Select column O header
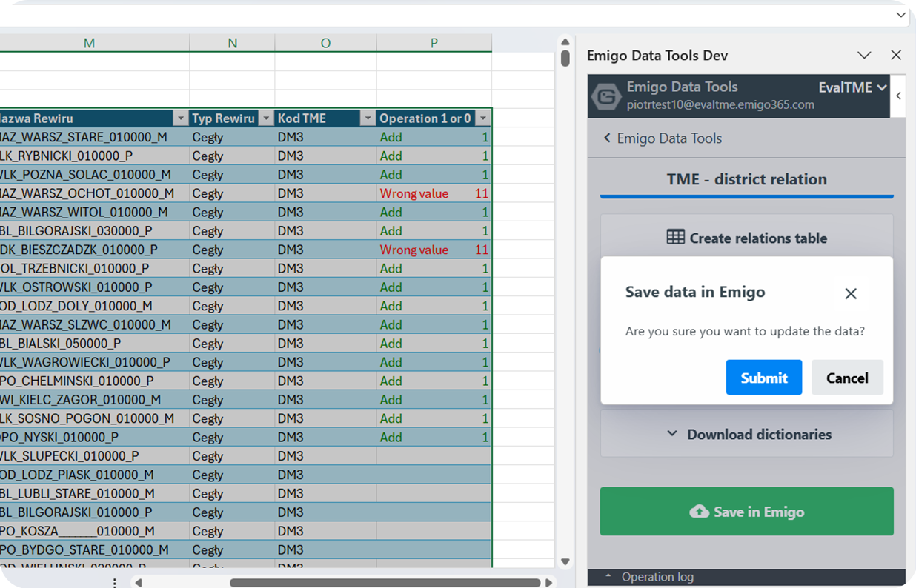916x588 pixels. click(325, 43)
